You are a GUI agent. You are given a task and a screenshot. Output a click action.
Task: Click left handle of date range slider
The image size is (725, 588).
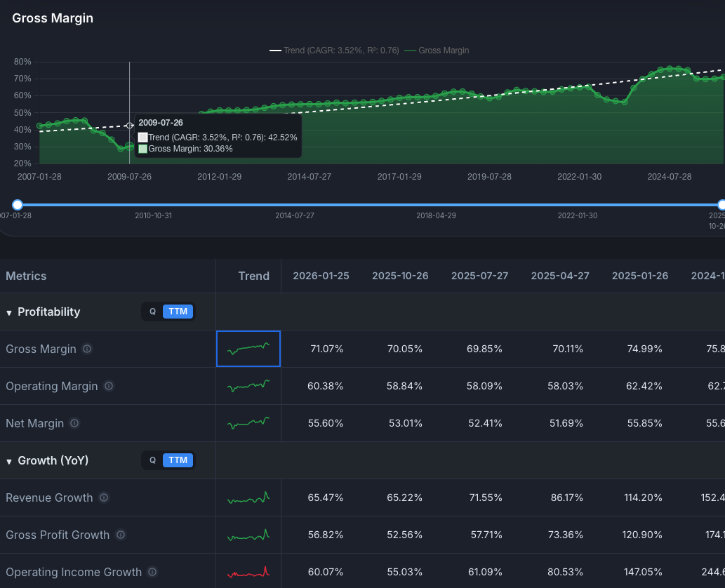pyautogui.click(x=18, y=205)
